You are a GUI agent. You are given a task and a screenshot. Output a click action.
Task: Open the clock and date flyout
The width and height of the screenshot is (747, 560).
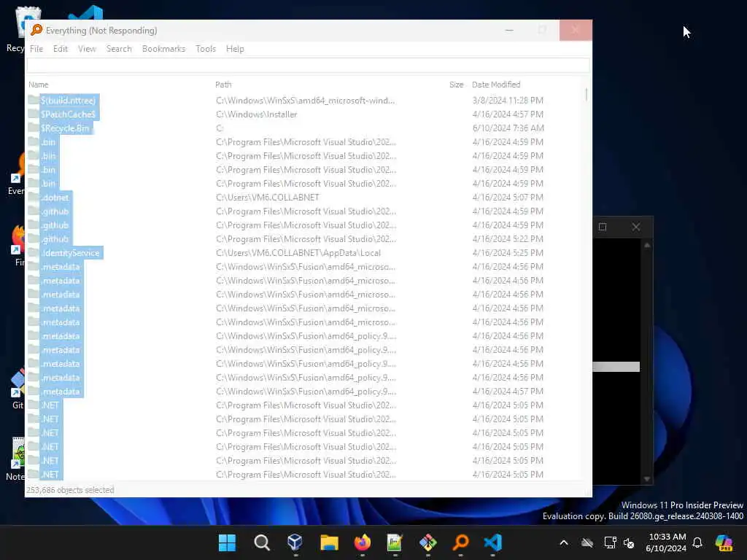click(666, 542)
